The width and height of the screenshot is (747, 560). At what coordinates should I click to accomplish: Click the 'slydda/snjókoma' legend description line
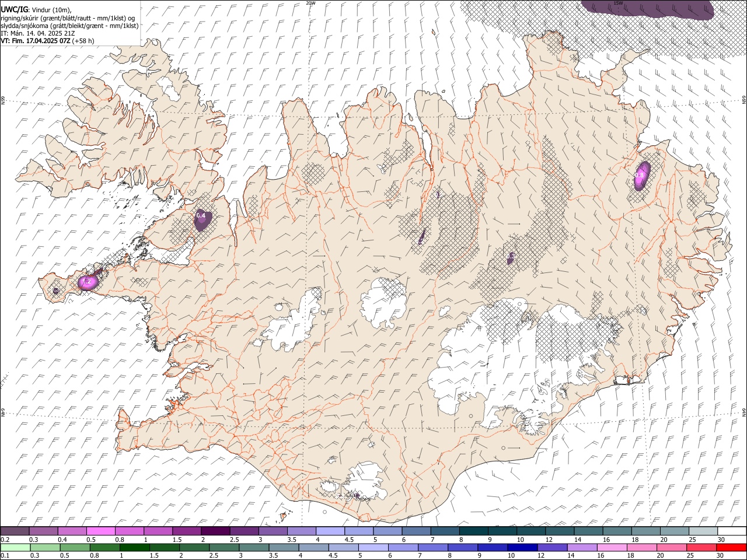[x=69, y=25]
